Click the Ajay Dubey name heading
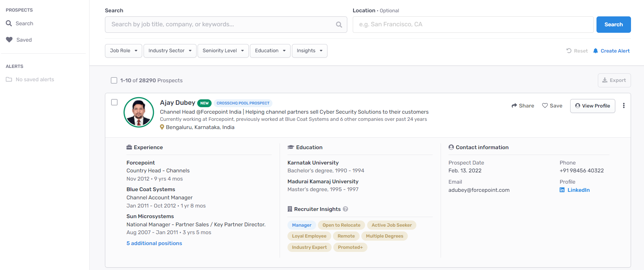644x270 pixels. (x=177, y=103)
